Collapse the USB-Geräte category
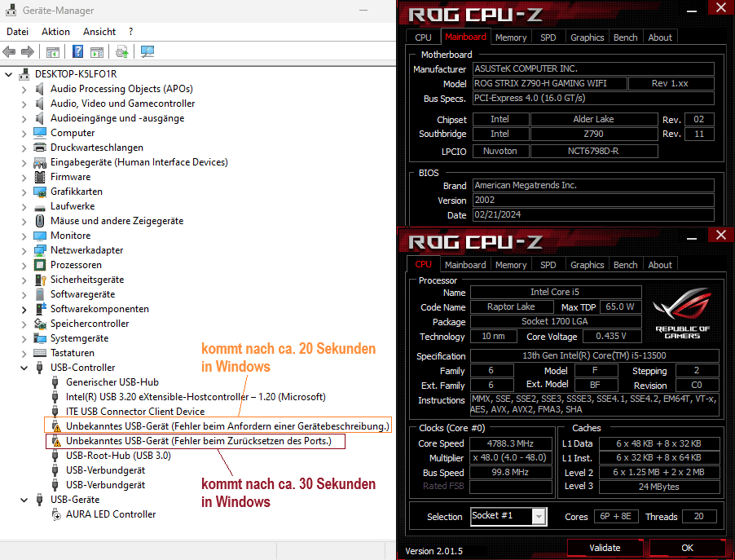 coord(24,500)
